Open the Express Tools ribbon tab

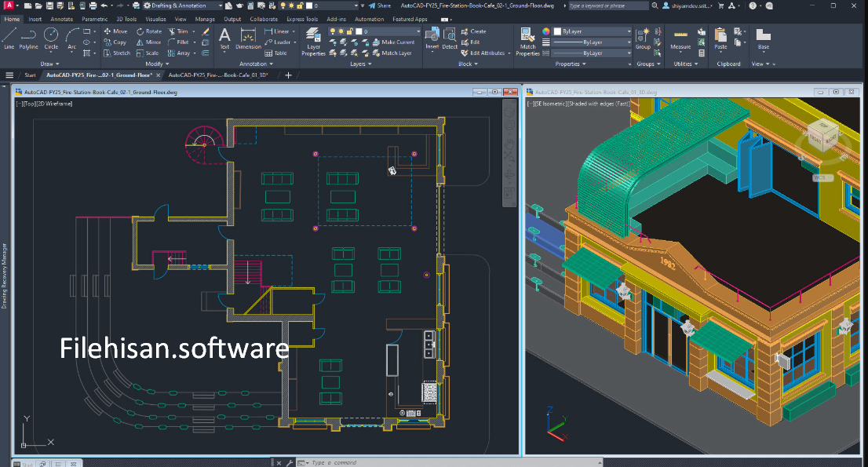(x=302, y=19)
